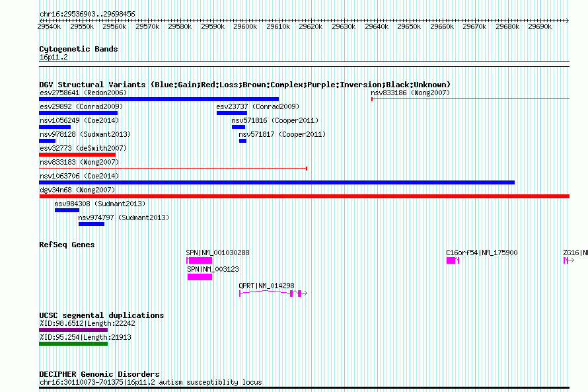Open the SPN|NM_001030288 gene label

click(217, 253)
